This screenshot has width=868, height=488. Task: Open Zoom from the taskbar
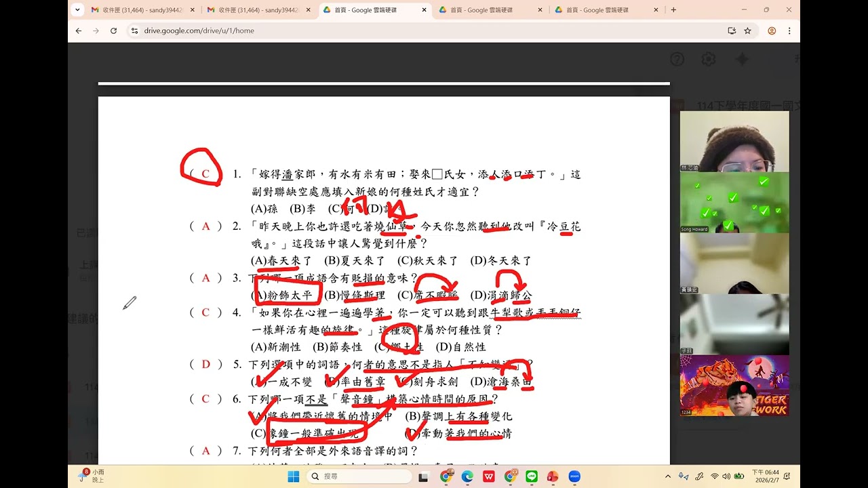(574, 476)
